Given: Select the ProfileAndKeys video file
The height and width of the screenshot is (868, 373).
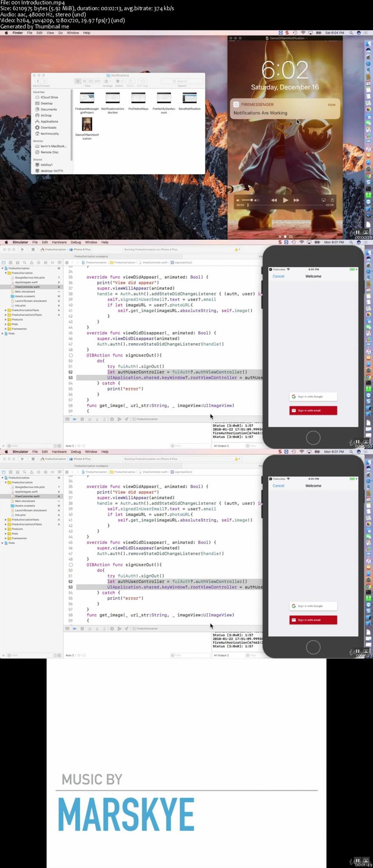Looking at the screenshot, I should click(x=138, y=102).
